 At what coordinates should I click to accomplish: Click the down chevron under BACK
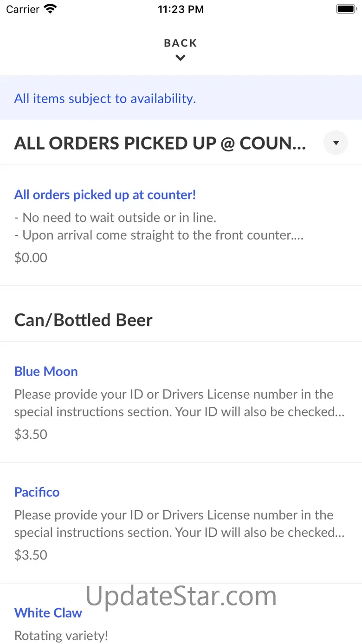coord(181,58)
